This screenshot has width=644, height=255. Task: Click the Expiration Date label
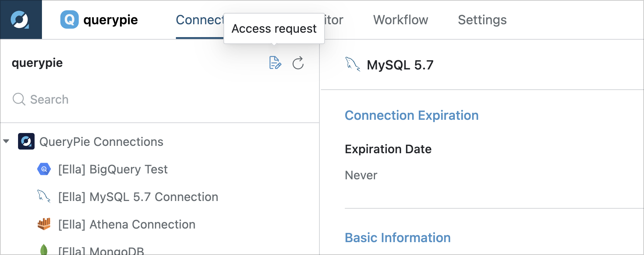click(388, 149)
